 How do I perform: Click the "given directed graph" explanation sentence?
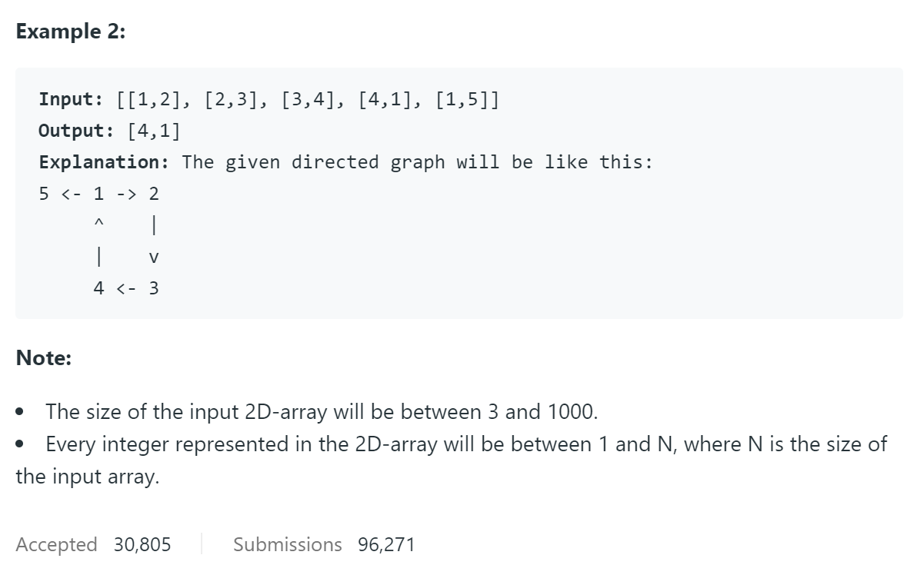click(x=417, y=162)
